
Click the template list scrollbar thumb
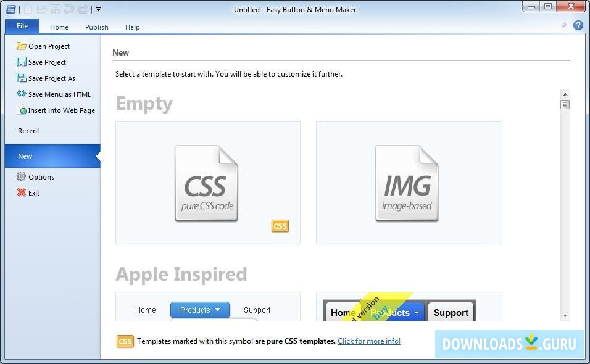click(x=565, y=104)
